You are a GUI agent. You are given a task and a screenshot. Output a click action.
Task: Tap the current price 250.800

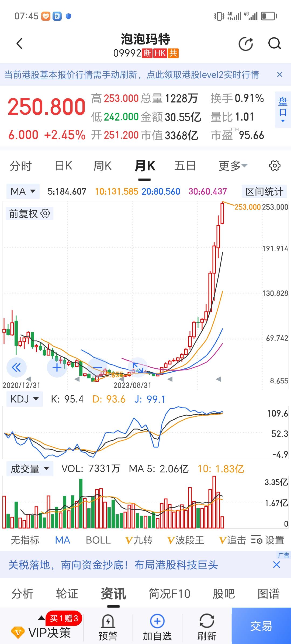click(x=46, y=107)
